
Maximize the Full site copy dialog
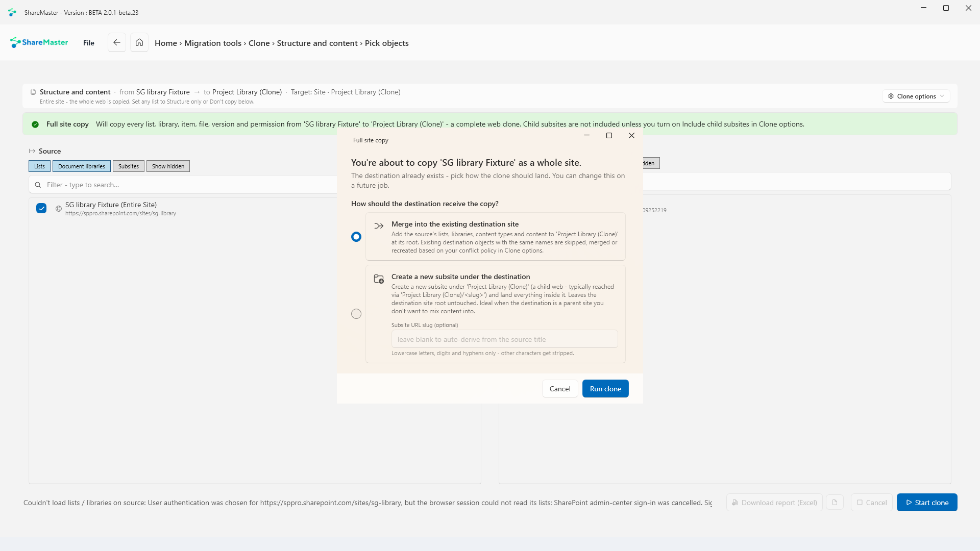click(x=609, y=136)
